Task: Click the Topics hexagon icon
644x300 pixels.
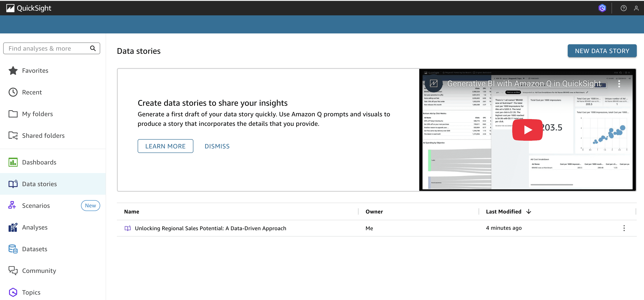Action: (13, 292)
